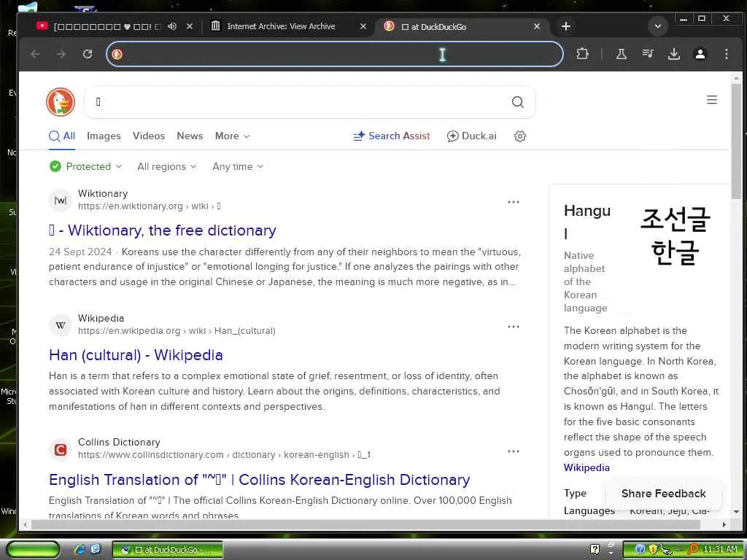This screenshot has height=560, width=747.
Task: Switch to News results
Action: (x=190, y=136)
